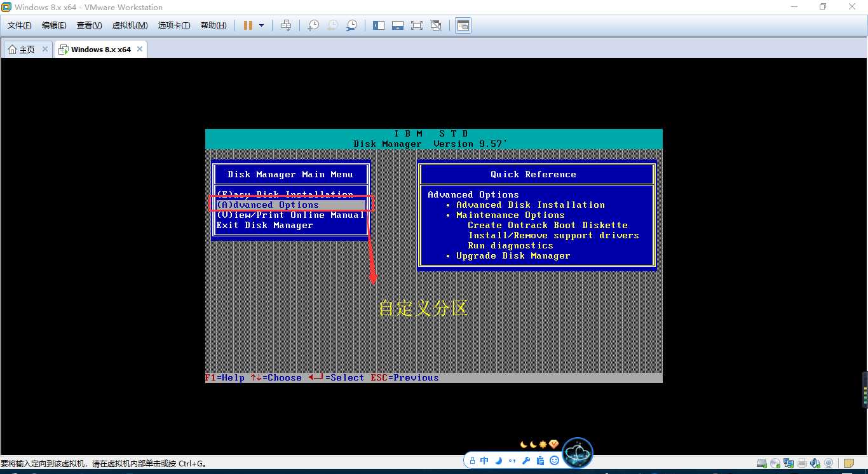The width and height of the screenshot is (868, 474).
Task: Click the sound card status icon
Action: pos(815,463)
